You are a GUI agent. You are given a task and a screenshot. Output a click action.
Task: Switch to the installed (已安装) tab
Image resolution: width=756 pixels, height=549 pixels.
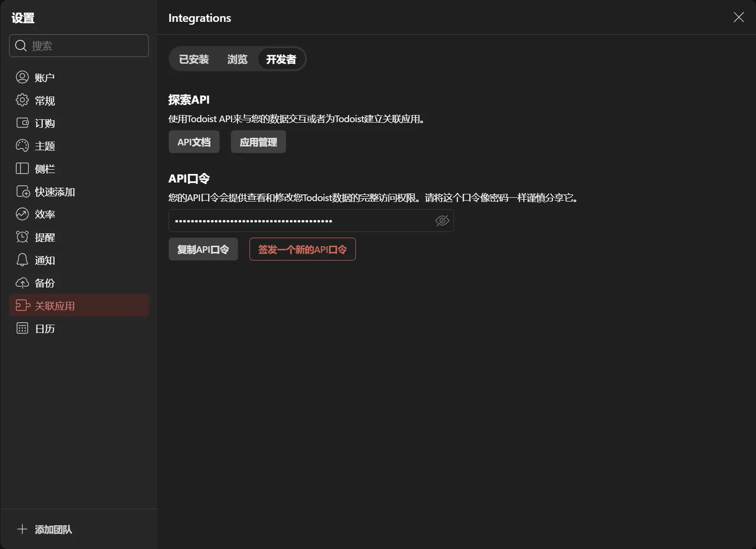194,59
